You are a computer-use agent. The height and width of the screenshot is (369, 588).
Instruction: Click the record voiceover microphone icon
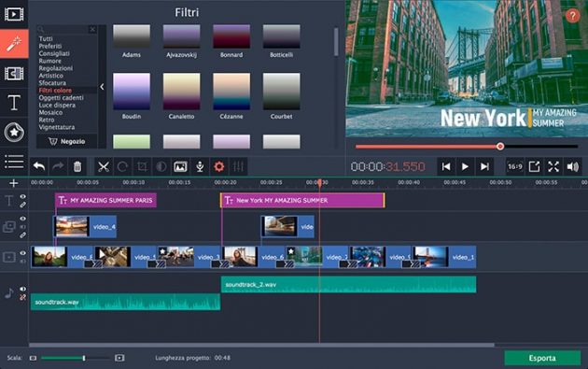click(x=200, y=166)
